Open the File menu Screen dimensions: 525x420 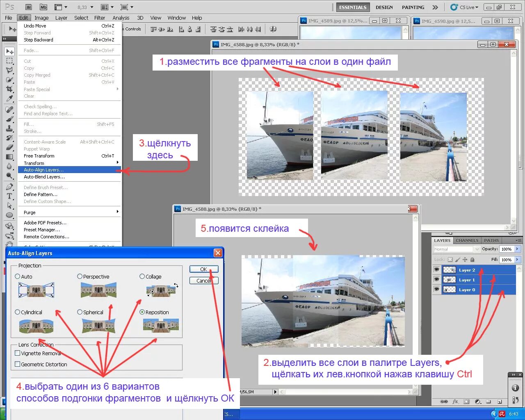9,18
